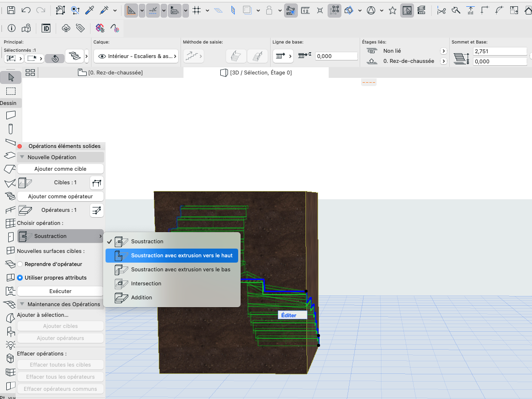Viewport: 532px width, 399px height.
Task: Select Reprendre d'opérateur radio button
Action: [x=20, y=264]
